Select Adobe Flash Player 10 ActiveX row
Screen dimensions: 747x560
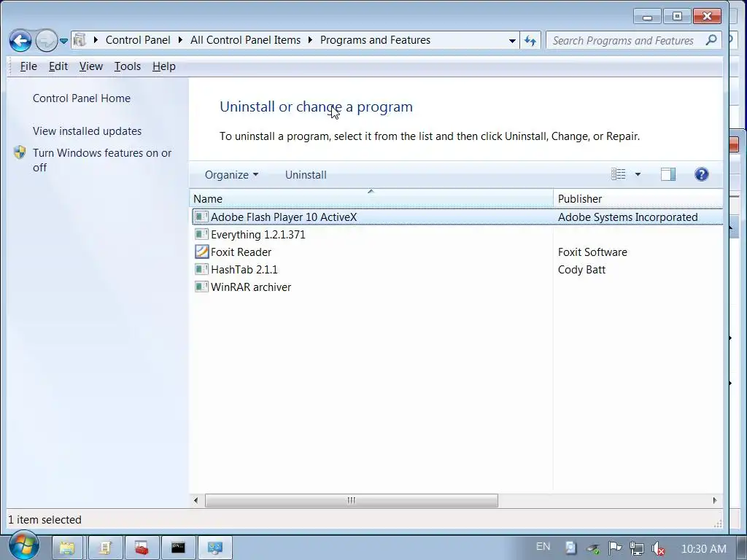[x=457, y=217]
